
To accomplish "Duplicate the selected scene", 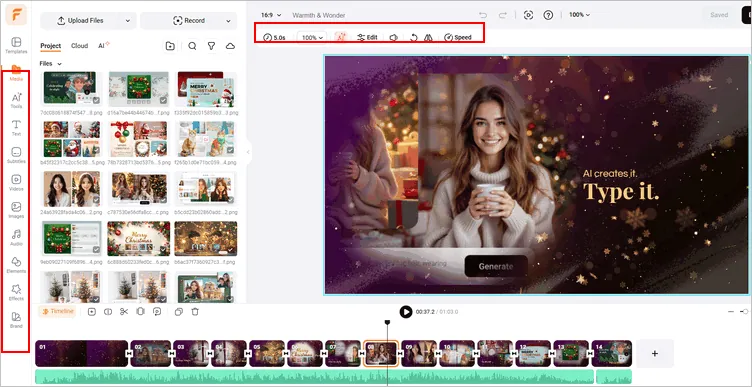I will point(179,312).
